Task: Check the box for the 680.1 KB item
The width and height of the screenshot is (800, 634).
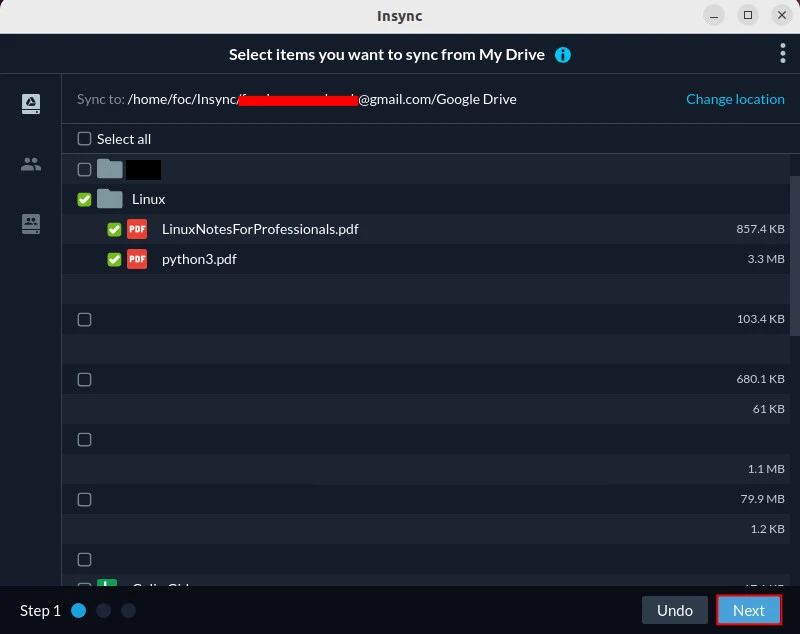Action: click(85, 379)
